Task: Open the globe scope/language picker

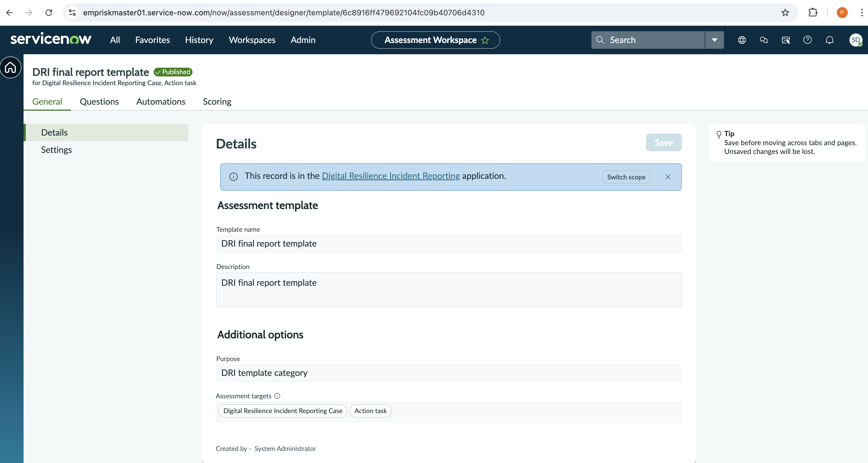Action: coord(742,40)
